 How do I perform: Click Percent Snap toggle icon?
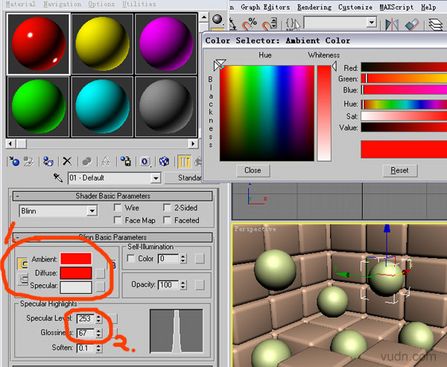point(249,24)
